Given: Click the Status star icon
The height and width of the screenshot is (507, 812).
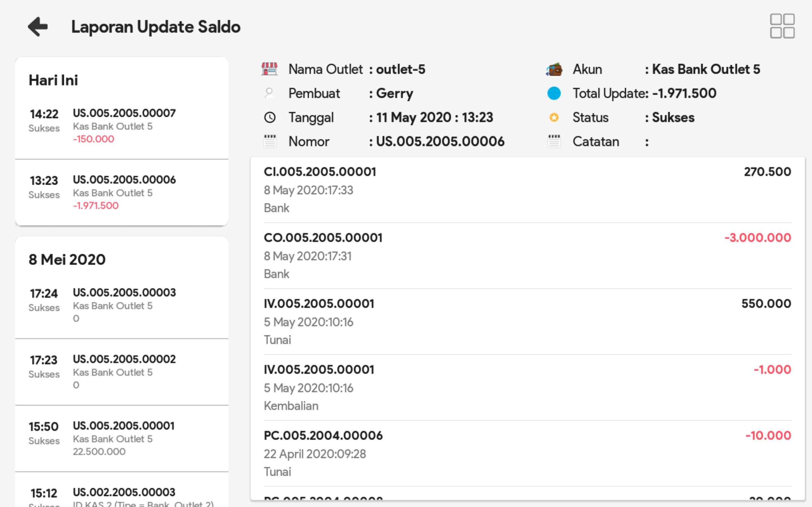Looking at the screenshot, I should (x=554, y=117).
